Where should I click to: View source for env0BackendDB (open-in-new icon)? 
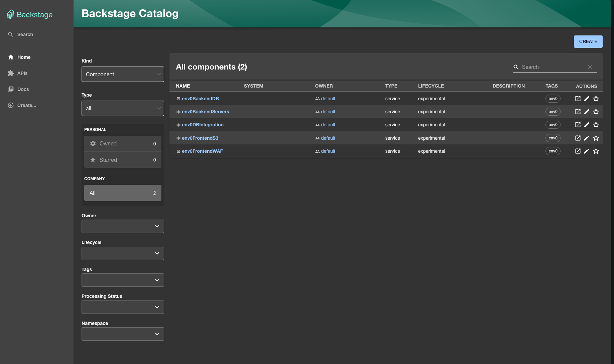click(578, 99)
